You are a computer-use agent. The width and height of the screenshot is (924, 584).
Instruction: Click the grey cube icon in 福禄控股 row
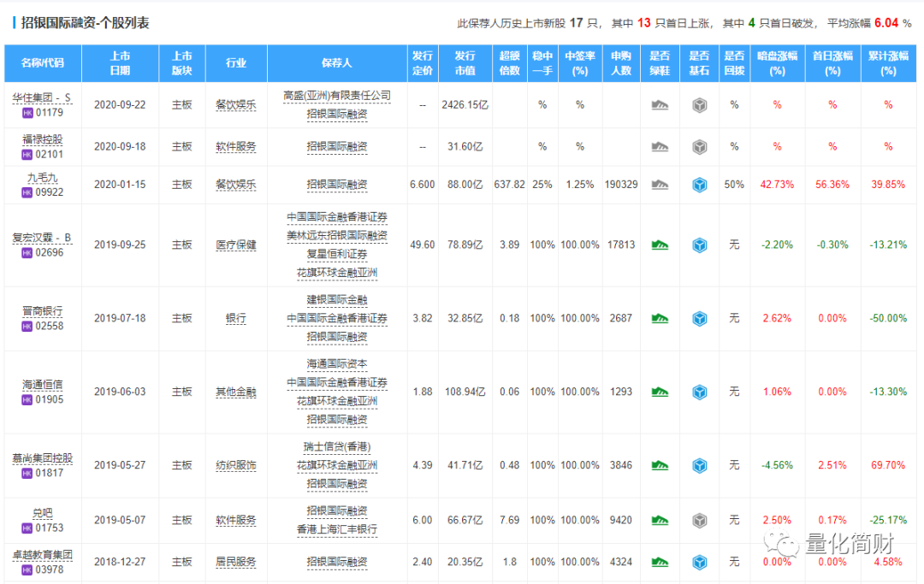[700, 146]
